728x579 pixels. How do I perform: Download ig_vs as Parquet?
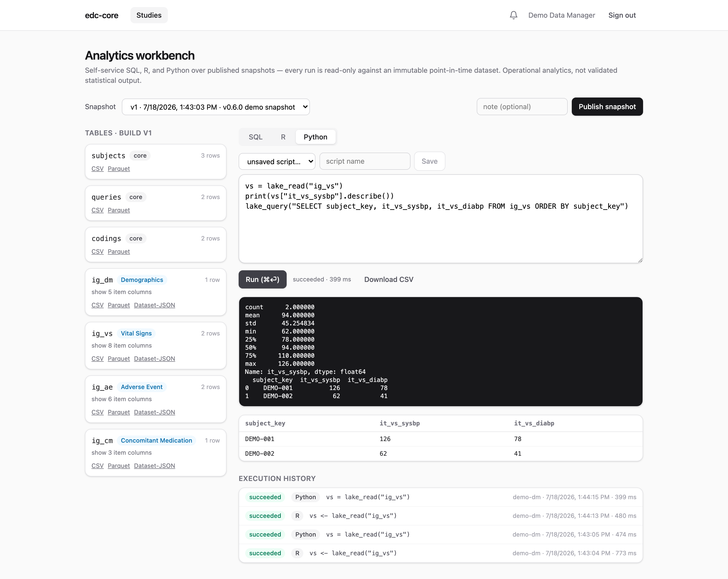coord(119,359)
